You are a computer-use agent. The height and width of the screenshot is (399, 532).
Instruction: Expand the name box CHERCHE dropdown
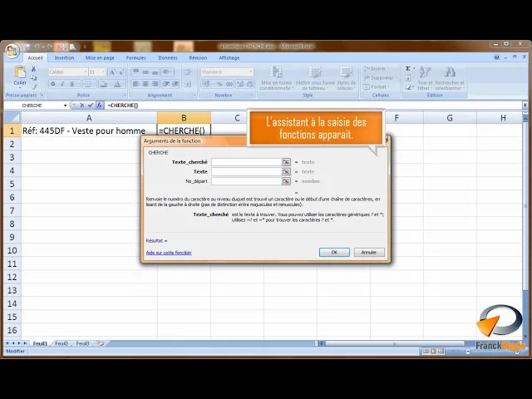click(65, 106)
